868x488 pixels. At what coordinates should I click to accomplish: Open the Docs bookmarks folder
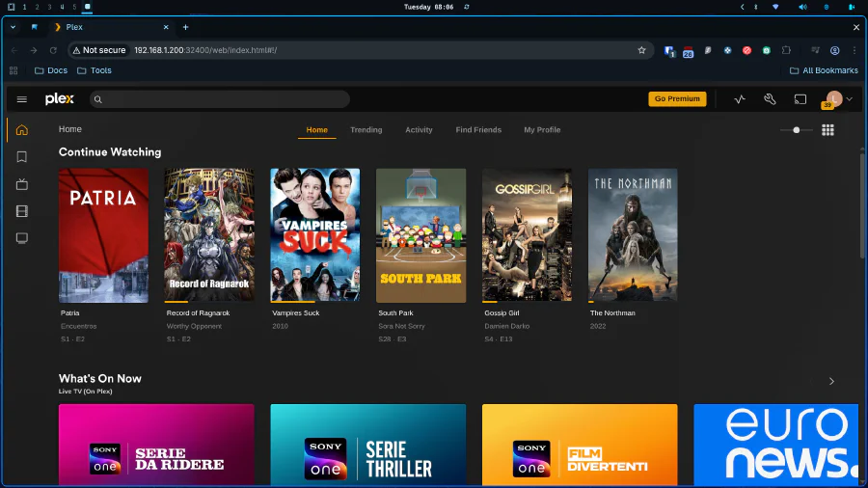pos(51,70)
